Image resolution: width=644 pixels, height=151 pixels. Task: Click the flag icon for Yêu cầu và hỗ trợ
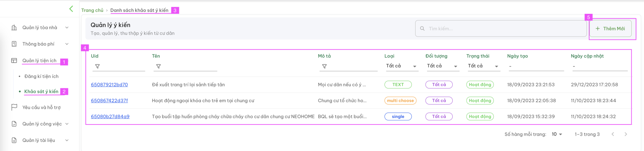pyautogui.click(x=14, y=108)
